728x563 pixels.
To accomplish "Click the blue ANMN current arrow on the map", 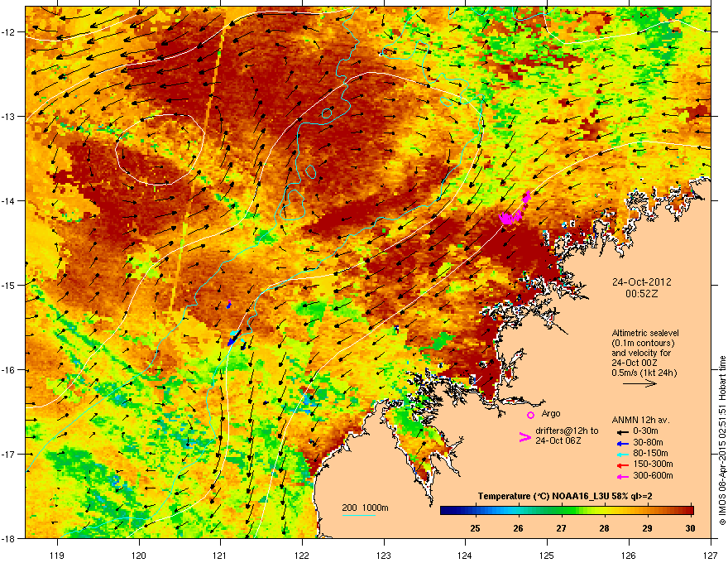I will [234, 338].
